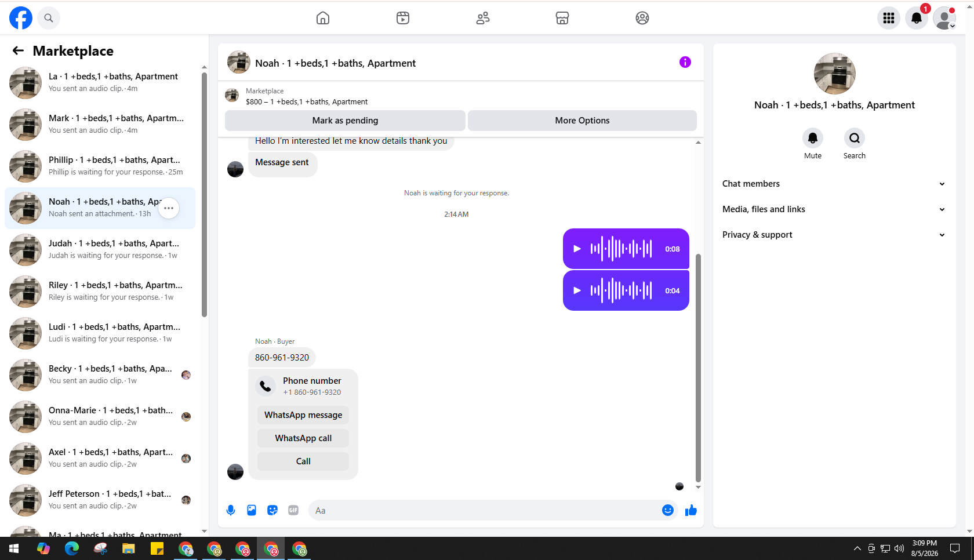Expand the Privacy & support section

coord(834,235)
